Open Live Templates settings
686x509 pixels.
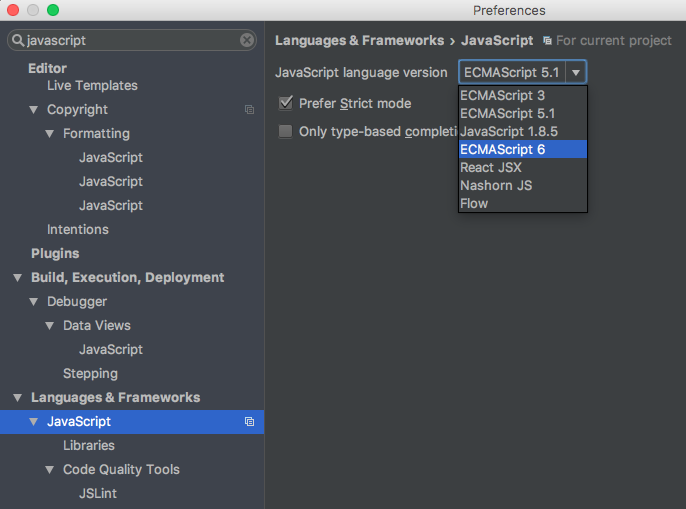coord(92,86)
